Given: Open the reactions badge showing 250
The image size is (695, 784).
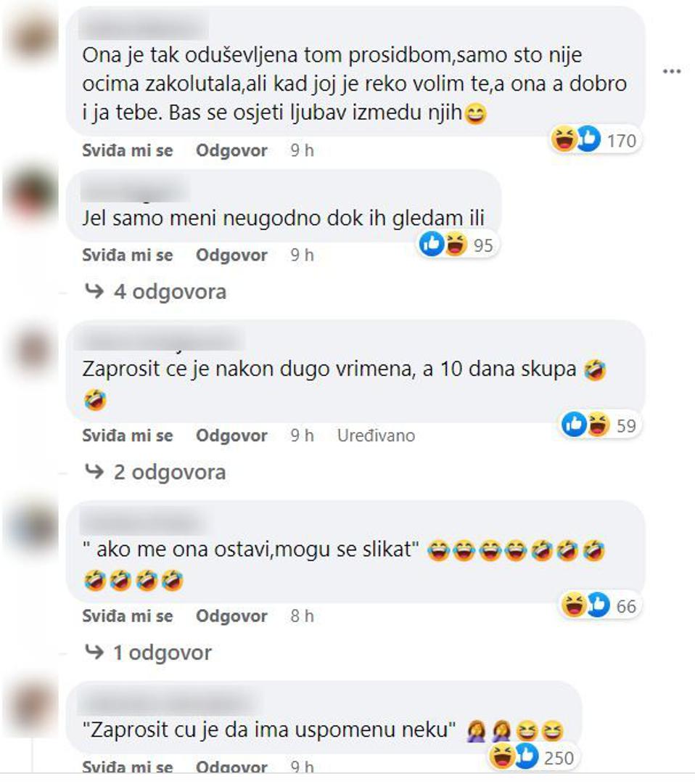Looking at the screenshot, I should point(532,757).
